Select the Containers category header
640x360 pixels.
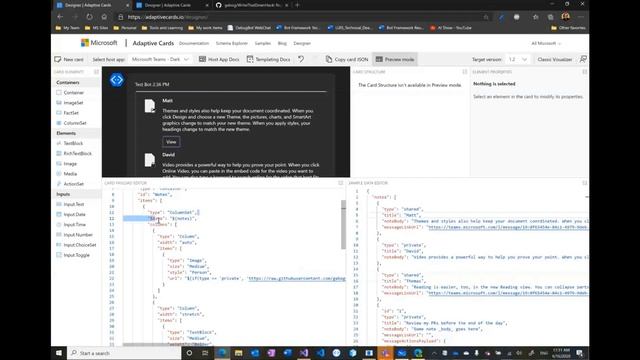click(x=76, y=82)
